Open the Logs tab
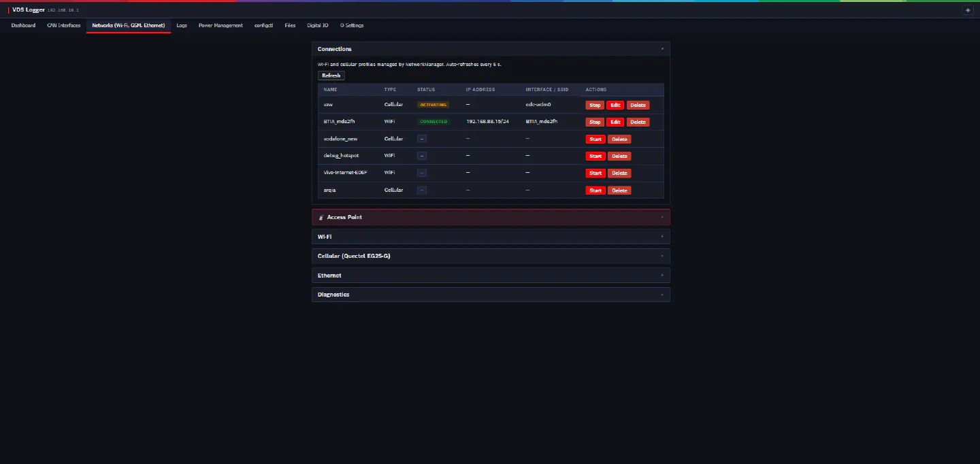 pyautogui.click(x=182, y=25)
